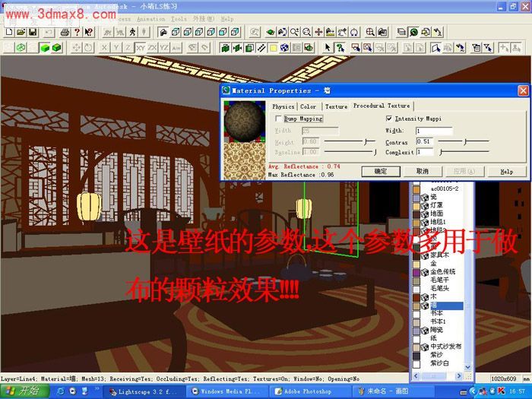Open the Color tab

308,106
